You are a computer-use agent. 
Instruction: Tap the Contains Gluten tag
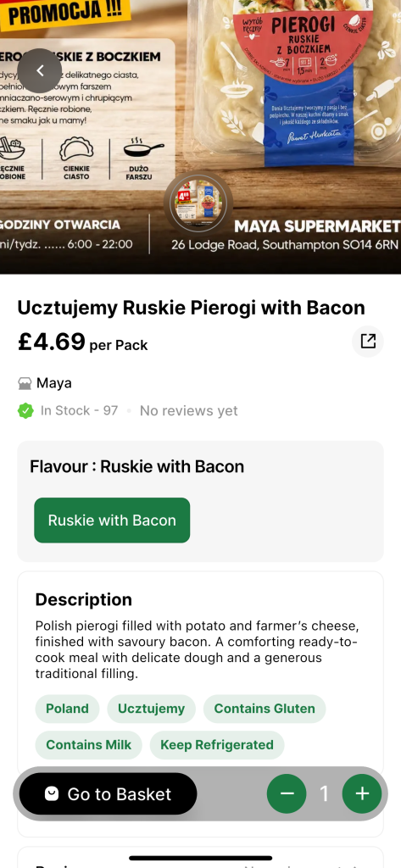coord(265,709)
